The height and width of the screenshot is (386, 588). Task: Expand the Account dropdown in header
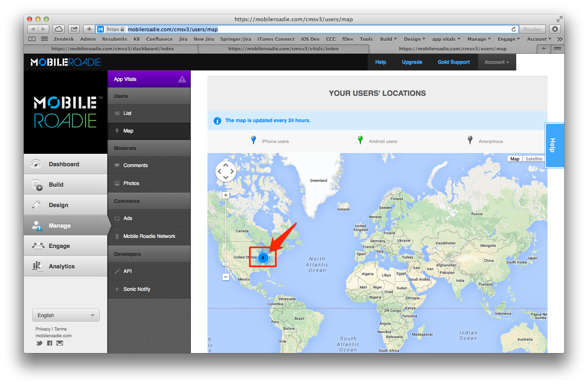click(497, 62)
